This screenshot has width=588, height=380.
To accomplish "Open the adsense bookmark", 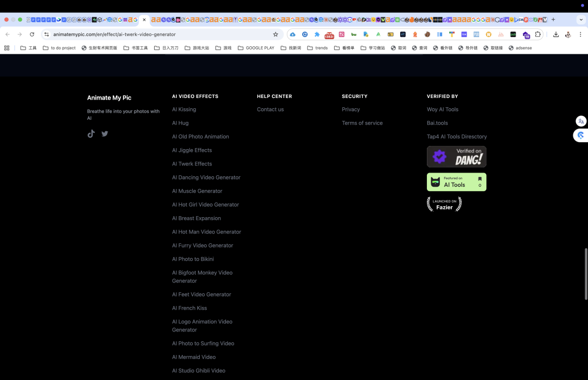I will 520,48.
